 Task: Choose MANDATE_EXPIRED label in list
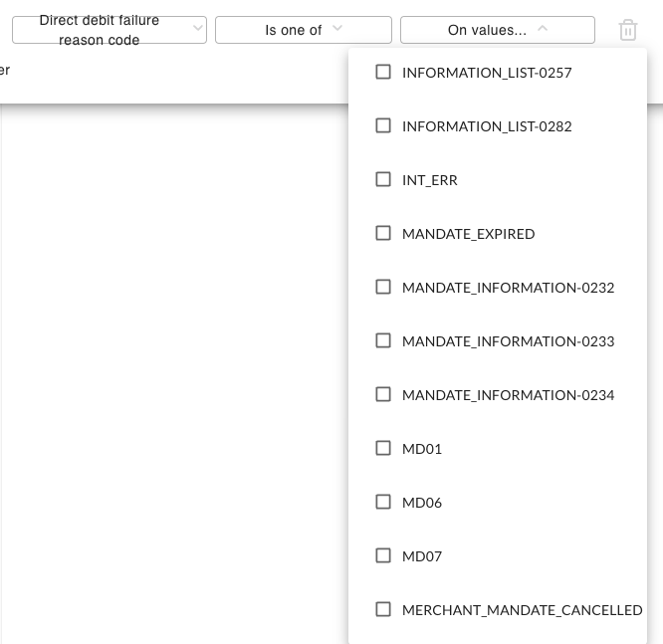(469, 234)
